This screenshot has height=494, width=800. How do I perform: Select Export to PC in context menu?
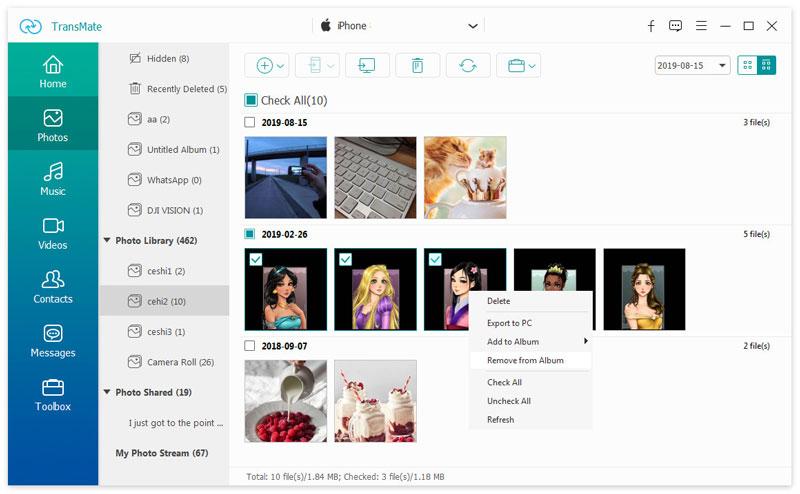[509, 323]
